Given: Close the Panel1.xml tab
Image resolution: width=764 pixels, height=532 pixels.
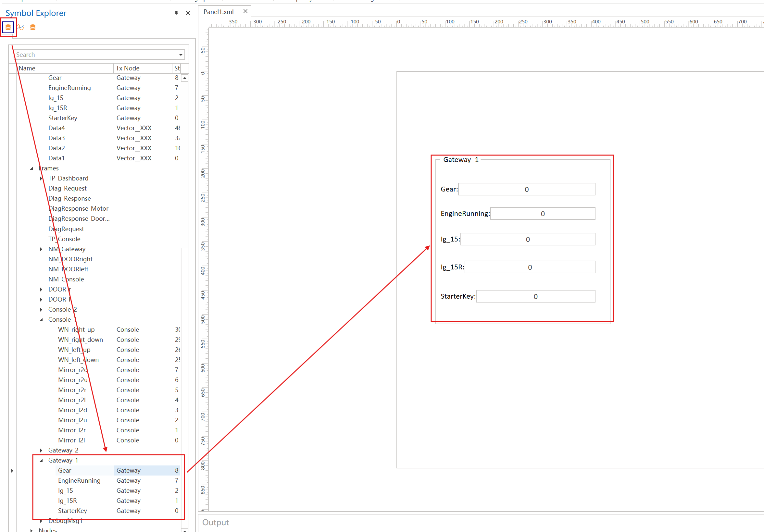Looking at the screenshot, I should (x=245, y=11).
